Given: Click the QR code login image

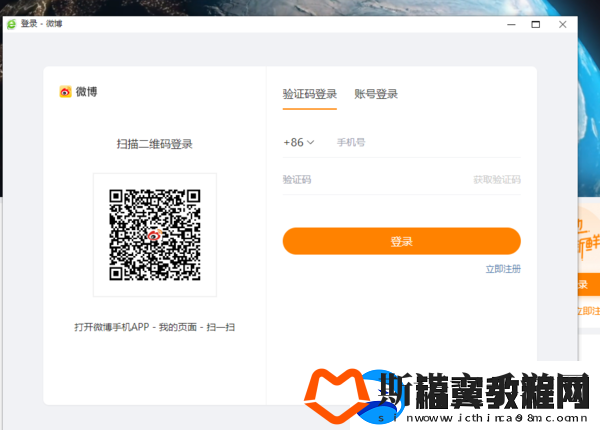Looking at the screenshot, I should (x=155, y=235).
